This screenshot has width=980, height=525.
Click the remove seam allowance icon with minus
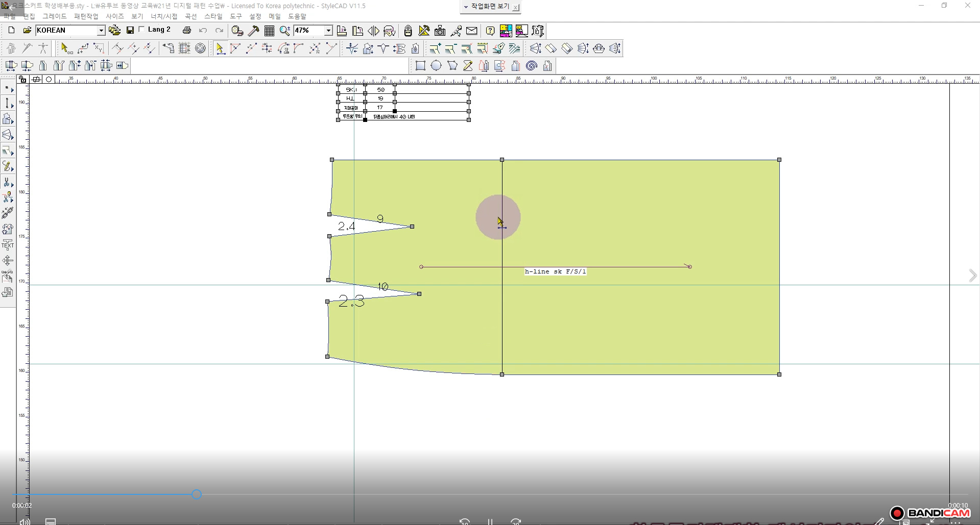[450, 48]
